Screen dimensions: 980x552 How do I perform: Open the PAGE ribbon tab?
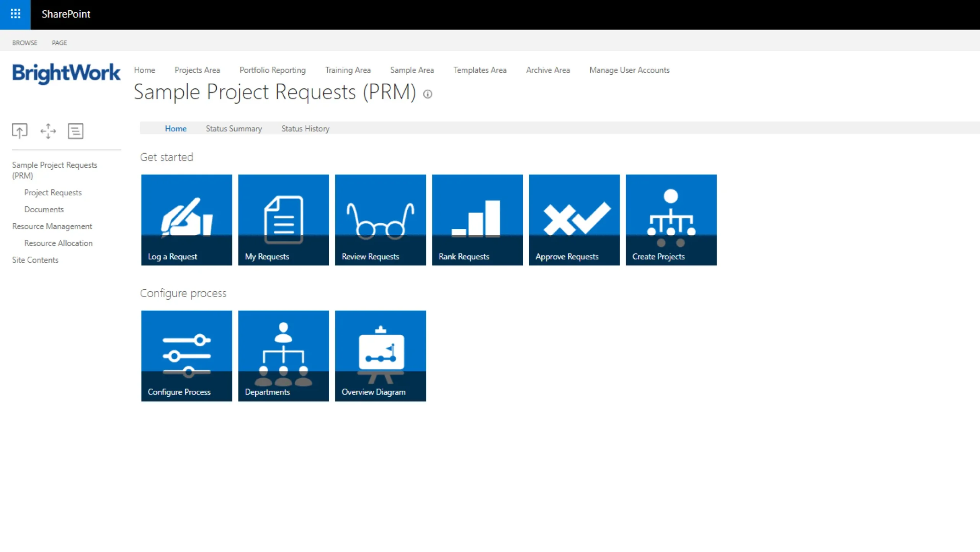59,43
